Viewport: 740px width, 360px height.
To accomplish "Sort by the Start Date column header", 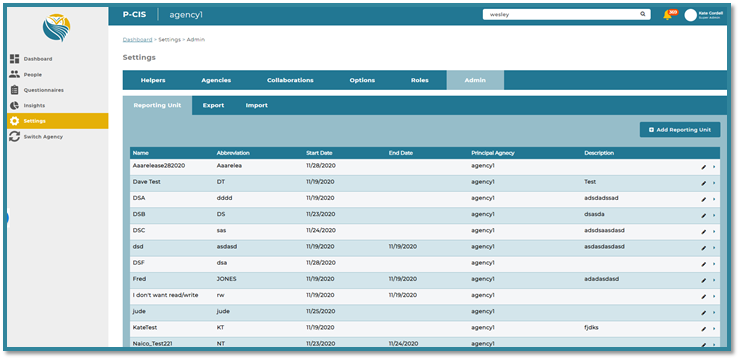I will pos(319,153).
